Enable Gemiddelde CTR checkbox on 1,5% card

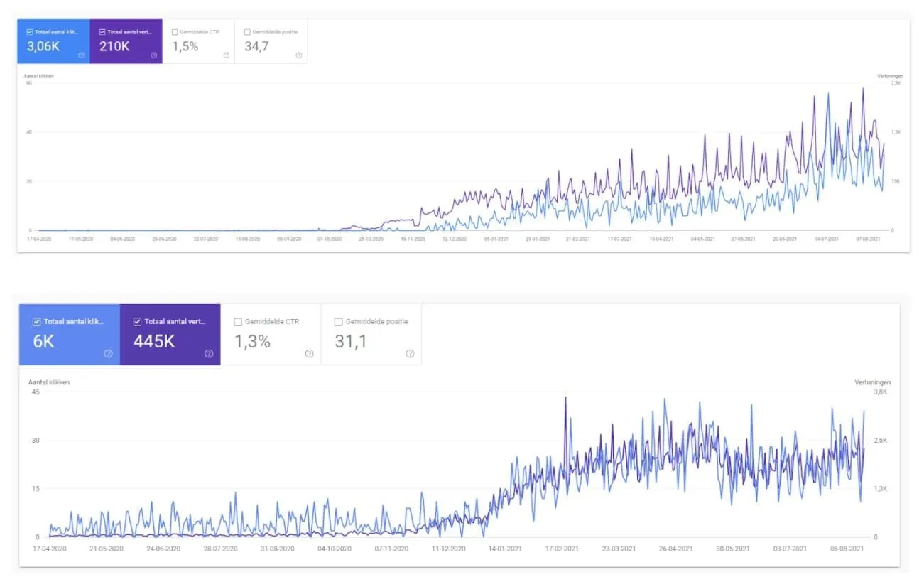point(175,32)
